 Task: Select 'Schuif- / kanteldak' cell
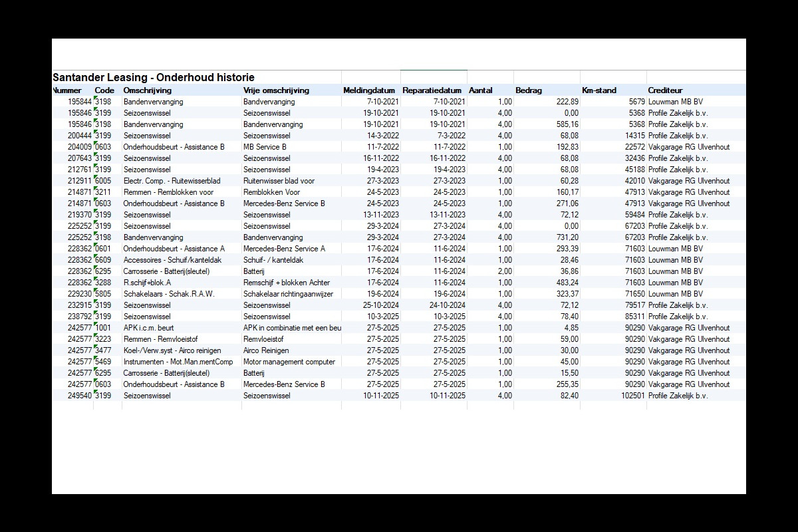(273, 260)
